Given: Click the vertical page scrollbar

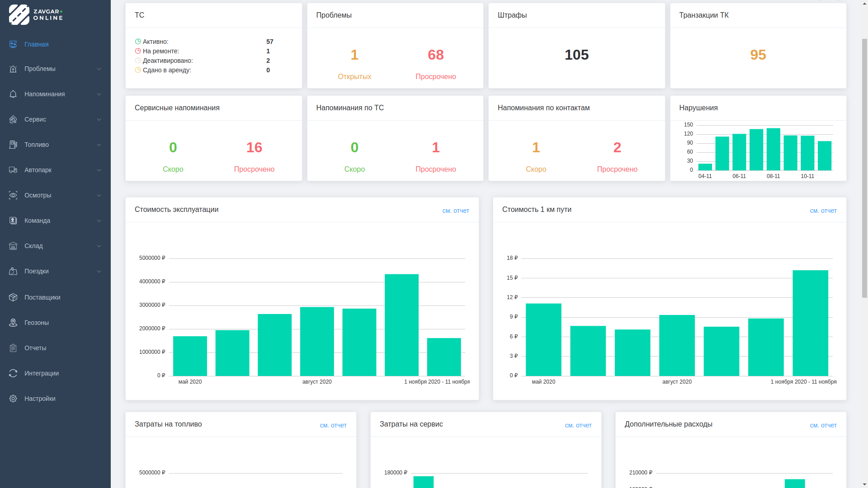Looking at the screenshot, I should coord(864,167).
